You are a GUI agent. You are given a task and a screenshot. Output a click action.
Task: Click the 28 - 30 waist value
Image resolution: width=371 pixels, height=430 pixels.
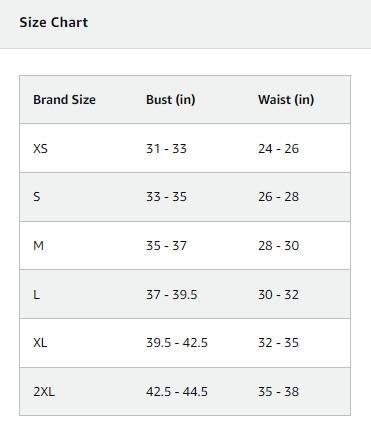[278, 246]
